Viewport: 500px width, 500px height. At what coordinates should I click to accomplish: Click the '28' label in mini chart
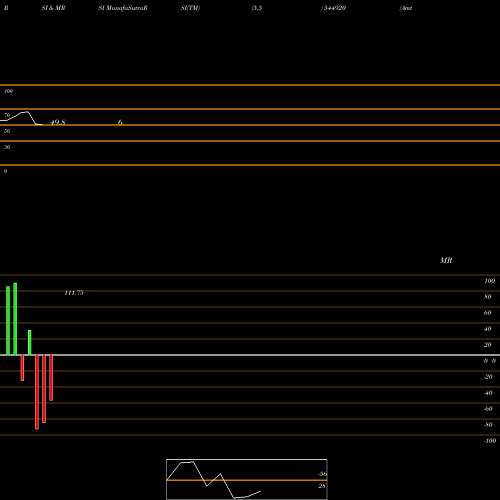[322, 486]
